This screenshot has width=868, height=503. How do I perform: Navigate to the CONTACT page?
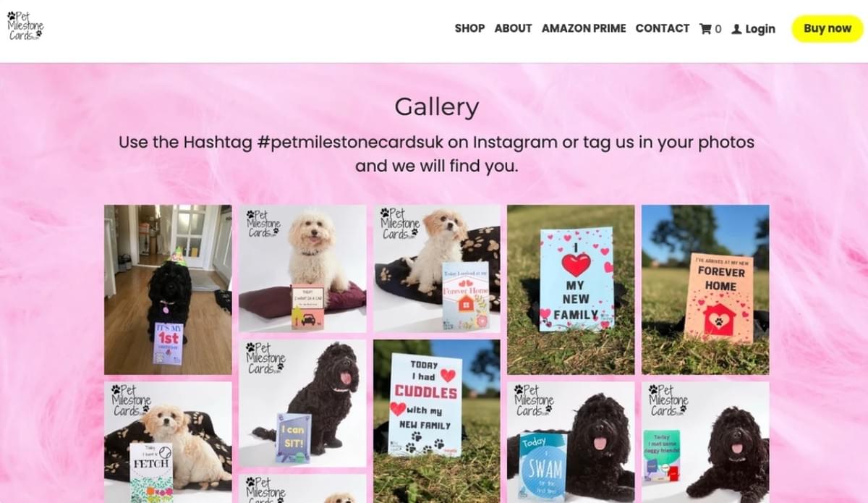[x=662, y=28]
